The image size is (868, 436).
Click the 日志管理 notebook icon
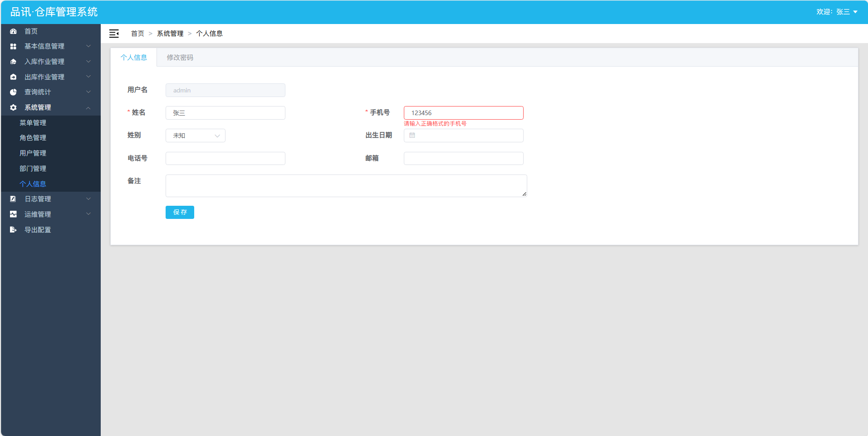coord(13,199)
